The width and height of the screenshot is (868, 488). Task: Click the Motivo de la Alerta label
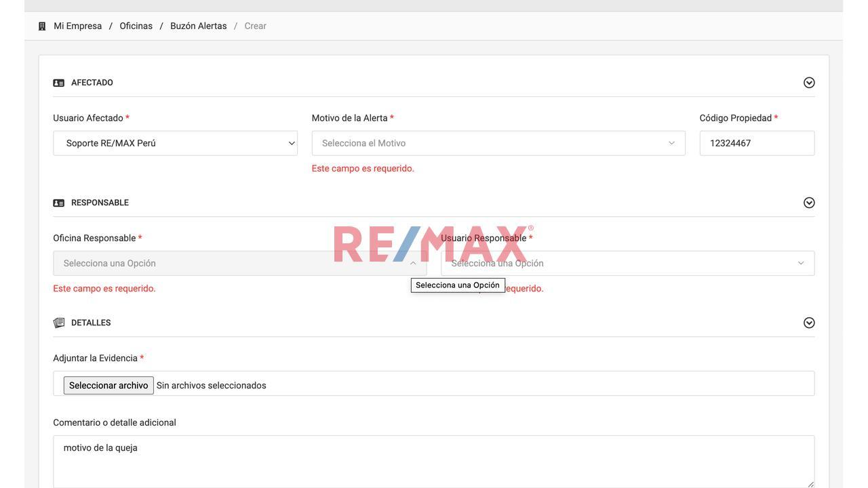[353, 118]
